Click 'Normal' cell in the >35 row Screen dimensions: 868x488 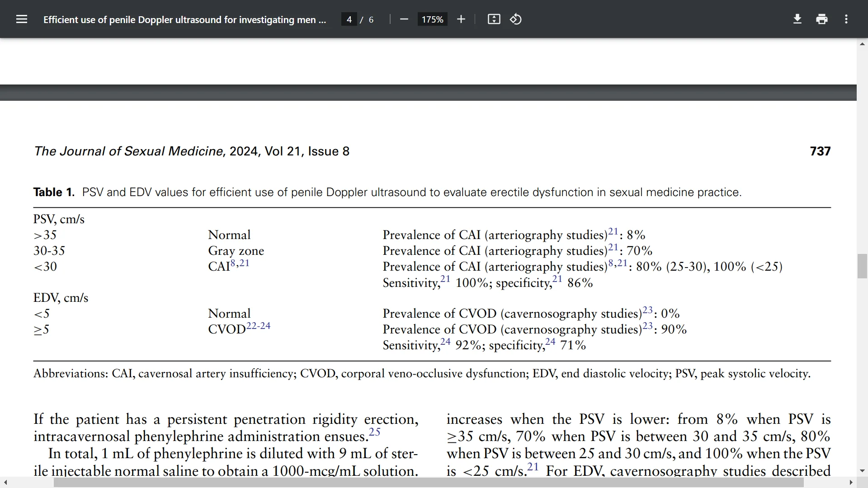[229, 235]
